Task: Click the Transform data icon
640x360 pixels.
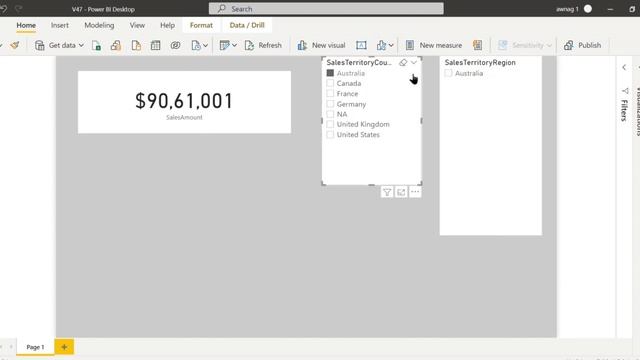Action: (x=224, y=45)
